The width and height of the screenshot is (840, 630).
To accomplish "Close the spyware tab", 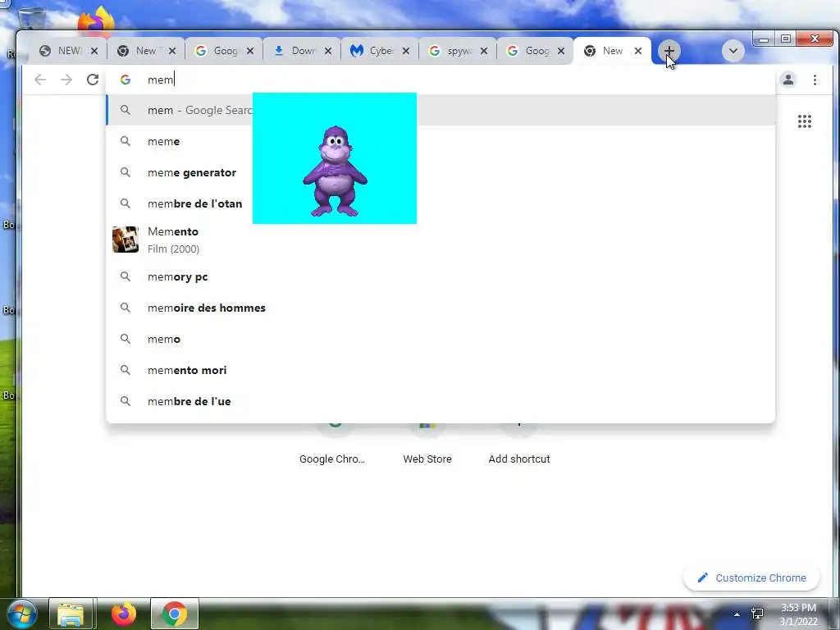I will (x=484, y=51).
